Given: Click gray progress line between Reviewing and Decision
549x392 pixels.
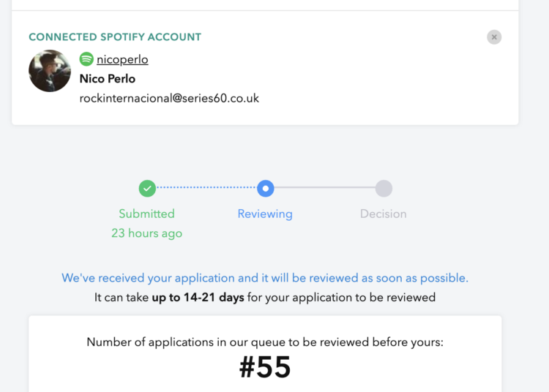Looking at the screenshot, I should 324,189.
